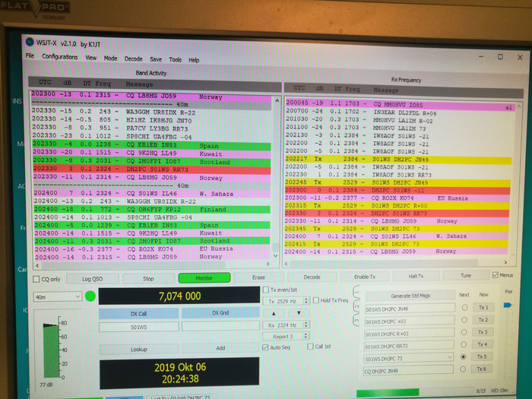This screenshot has width=532, height=399.
Task: Click the Band Activity horizontal scrollbar right arrow
Action: pyautogui.click(x=268, y=264)
